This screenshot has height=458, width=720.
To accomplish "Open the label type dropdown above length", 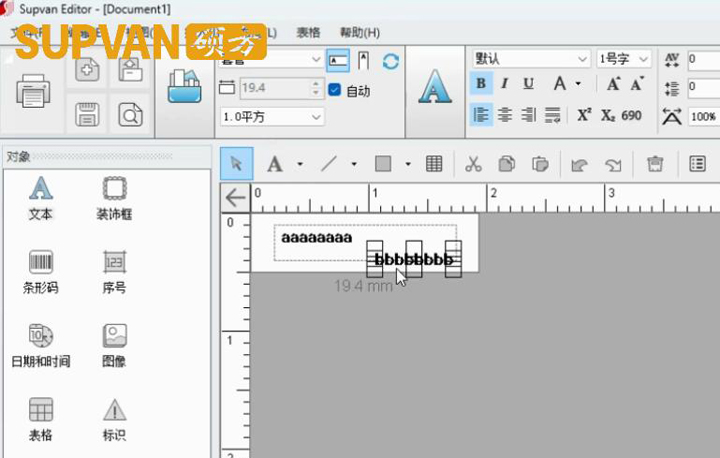I will click(x=272, y=59).
